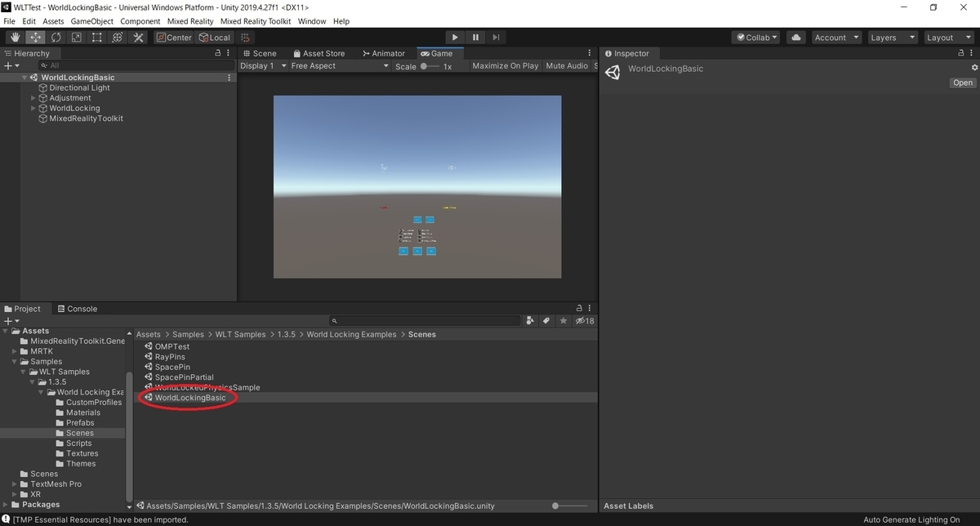Open Hierarchy create plus dropdown
This screenshot has height=526, width=980.
[11, 65]
